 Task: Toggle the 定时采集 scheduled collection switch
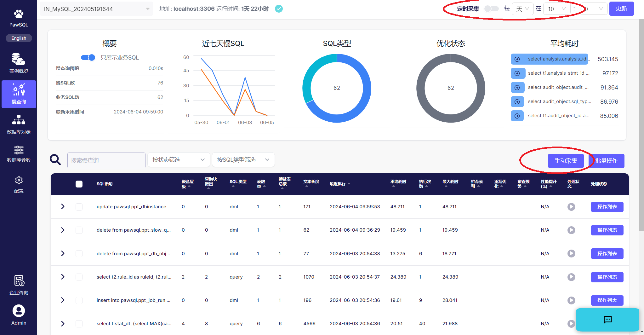pos(491,9)
